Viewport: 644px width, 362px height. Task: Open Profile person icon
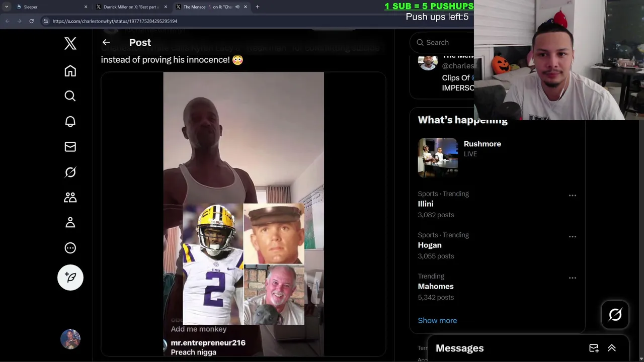pyautogui.click(x=70, y=222)
